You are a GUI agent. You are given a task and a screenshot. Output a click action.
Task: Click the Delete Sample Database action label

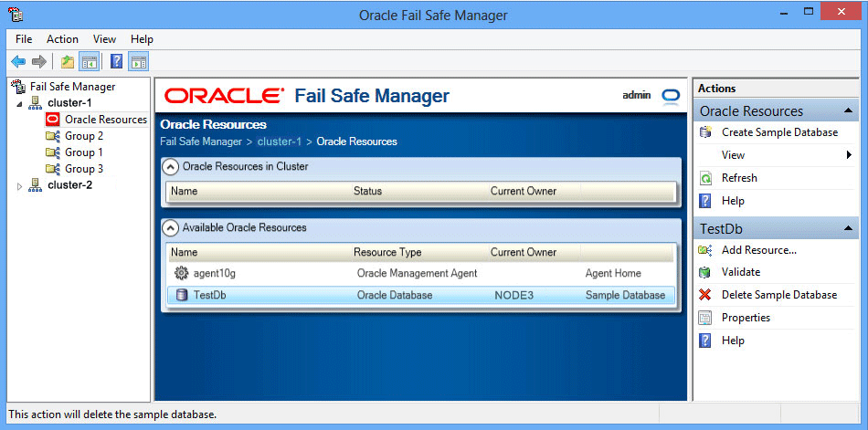[x=778, y=295]
